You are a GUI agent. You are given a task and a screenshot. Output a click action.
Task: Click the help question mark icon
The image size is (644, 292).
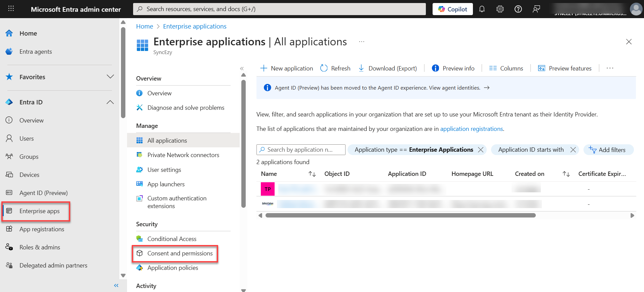tap(518, 9)
